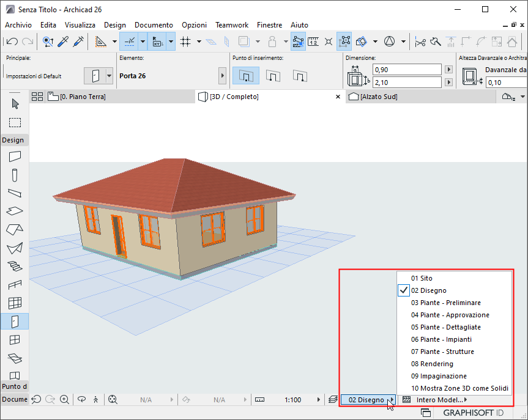Click the Intero Model button
Viewport: 528px width, 420px height.
pos(439,400)
